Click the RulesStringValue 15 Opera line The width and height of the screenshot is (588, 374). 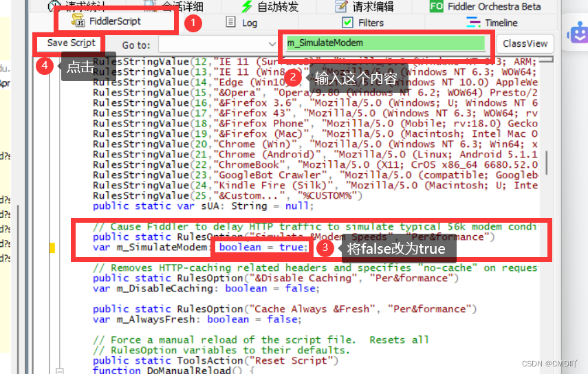[x=316, y=93]
